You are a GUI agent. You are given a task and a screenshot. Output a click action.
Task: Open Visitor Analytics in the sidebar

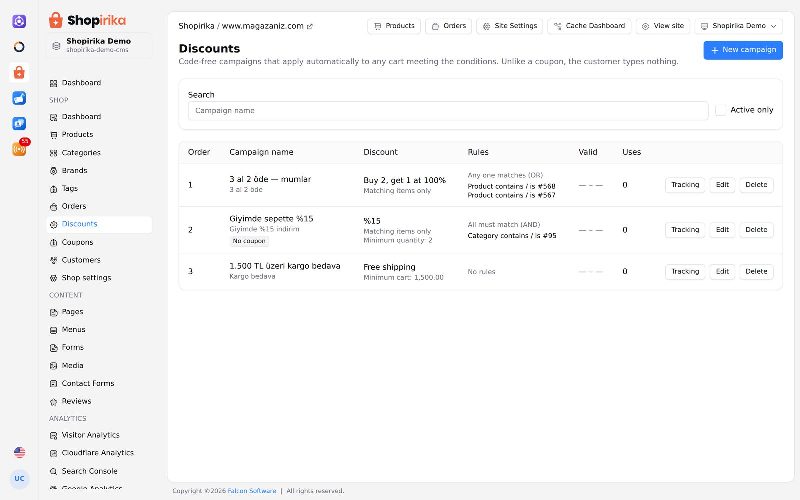(99, 435)
